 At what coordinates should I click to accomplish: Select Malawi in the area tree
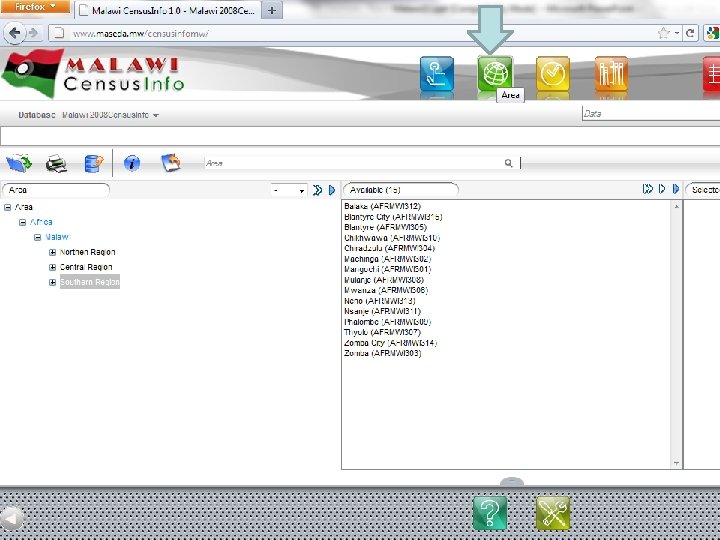[x=57, y=237]
